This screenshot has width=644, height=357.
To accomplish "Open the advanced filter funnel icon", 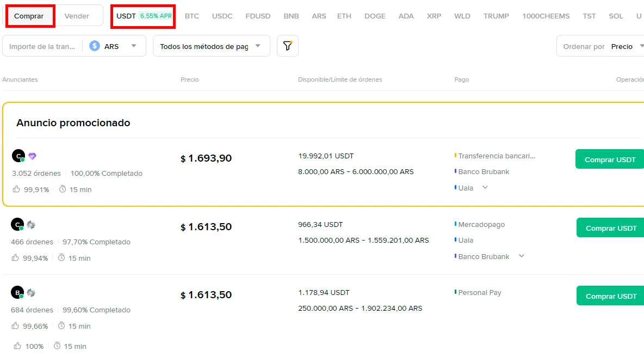I will 288,46.
